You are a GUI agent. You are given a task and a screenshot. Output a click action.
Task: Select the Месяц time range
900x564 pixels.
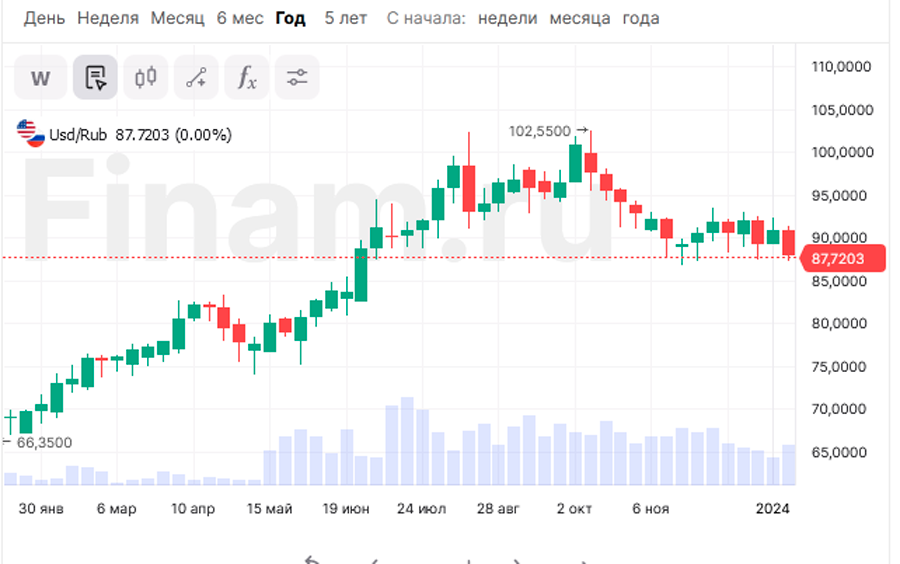tap(177, 18)
